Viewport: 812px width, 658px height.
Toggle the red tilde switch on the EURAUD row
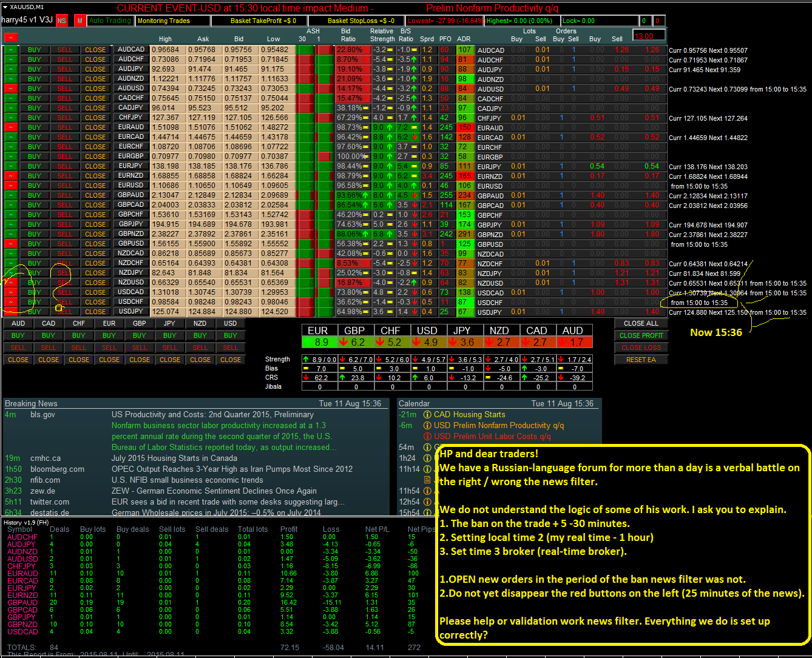click(x=11, y=127)
